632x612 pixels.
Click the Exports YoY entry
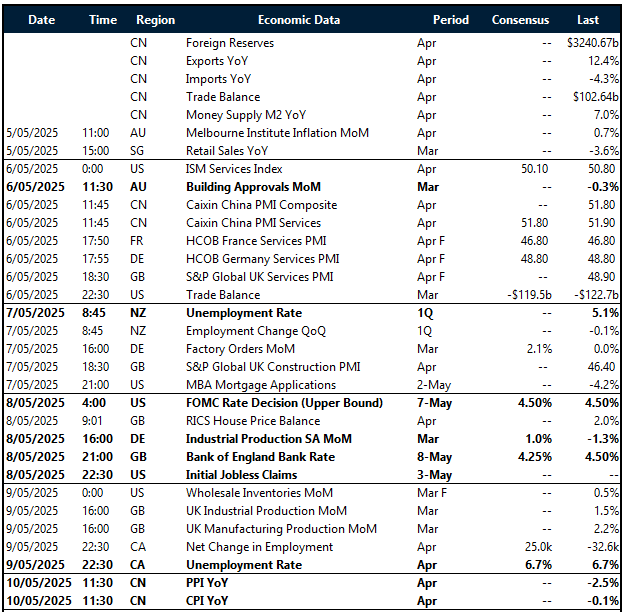[217, 61]
